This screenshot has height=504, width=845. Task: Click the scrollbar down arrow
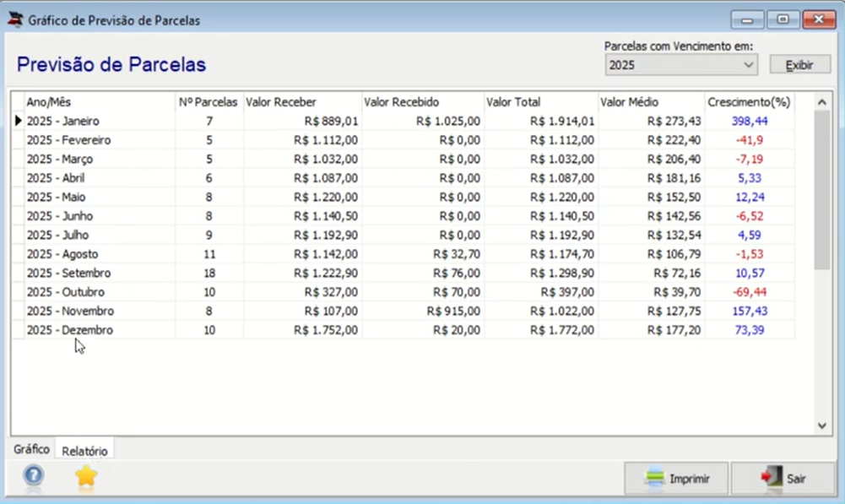click(x=822, y=425)
